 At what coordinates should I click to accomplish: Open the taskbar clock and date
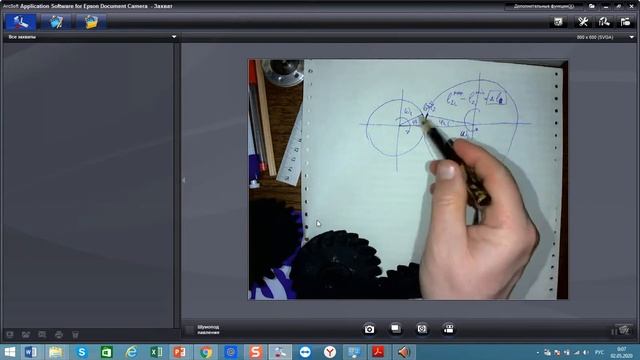coord(622,352)
